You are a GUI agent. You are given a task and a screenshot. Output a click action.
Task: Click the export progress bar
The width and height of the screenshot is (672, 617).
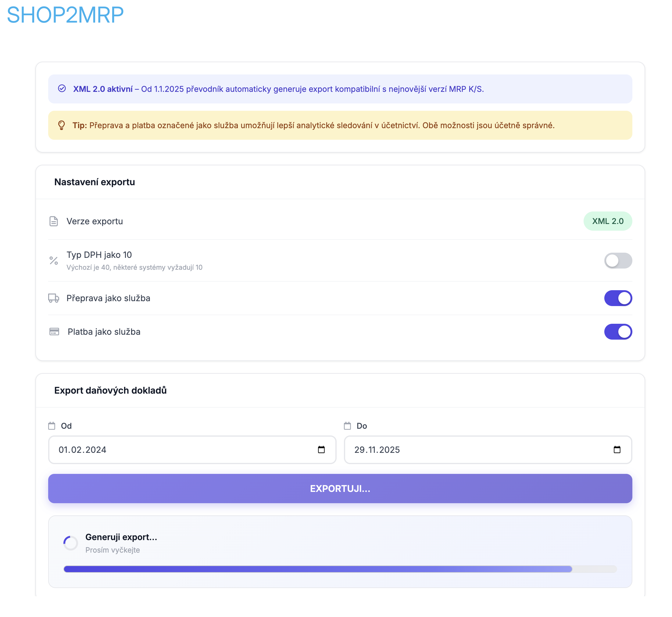coord(340,569)
